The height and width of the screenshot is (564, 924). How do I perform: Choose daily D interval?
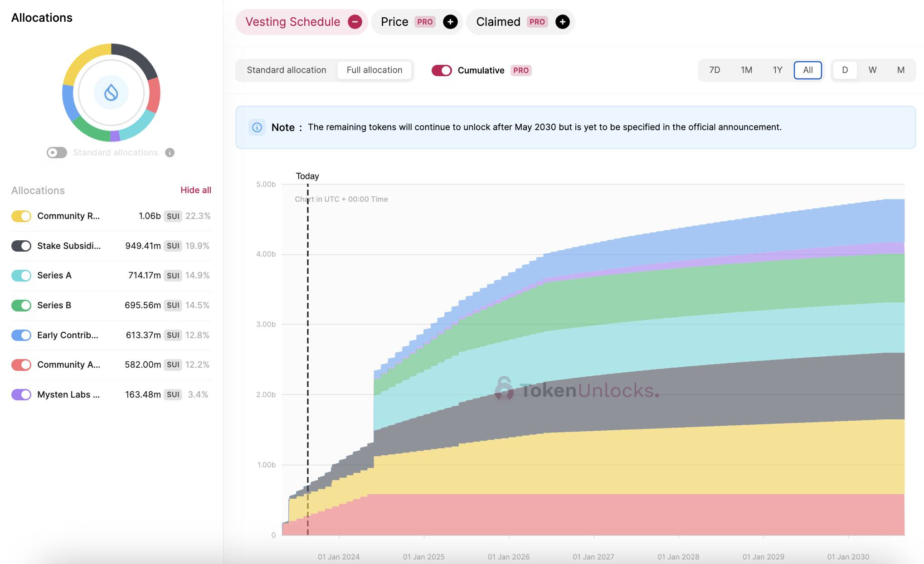point(845,70)
